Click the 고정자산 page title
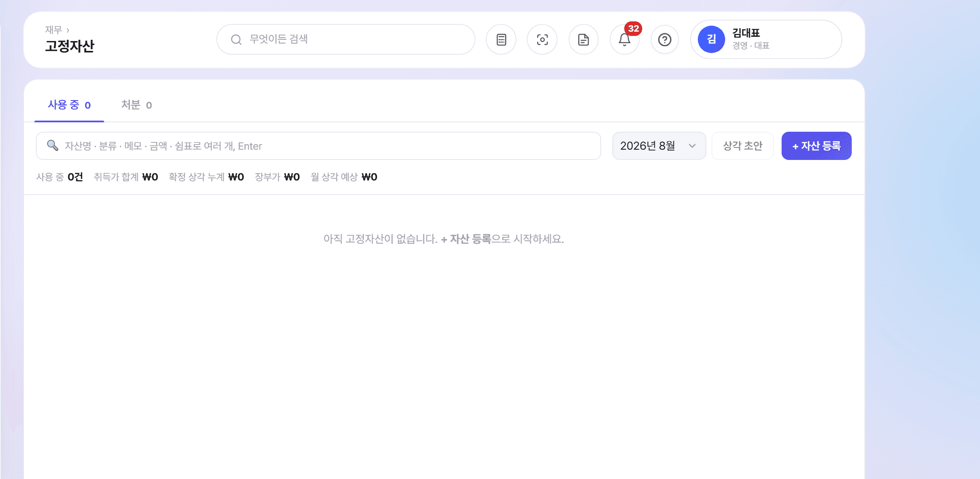 pos(70,46)
